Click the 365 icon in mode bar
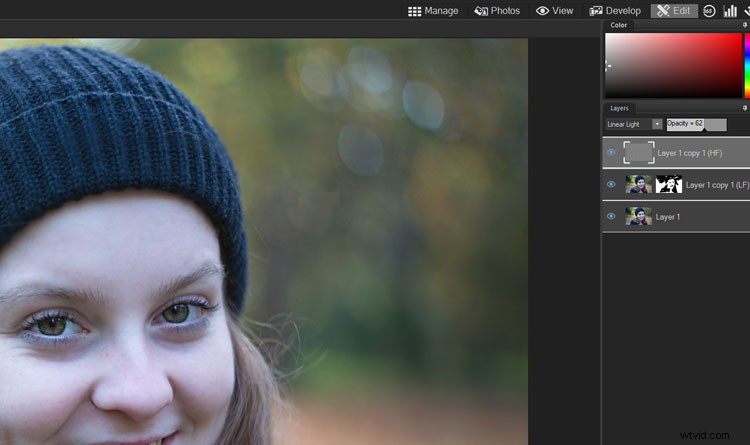The height and width of the screenshot is (445, 750). 709,11
